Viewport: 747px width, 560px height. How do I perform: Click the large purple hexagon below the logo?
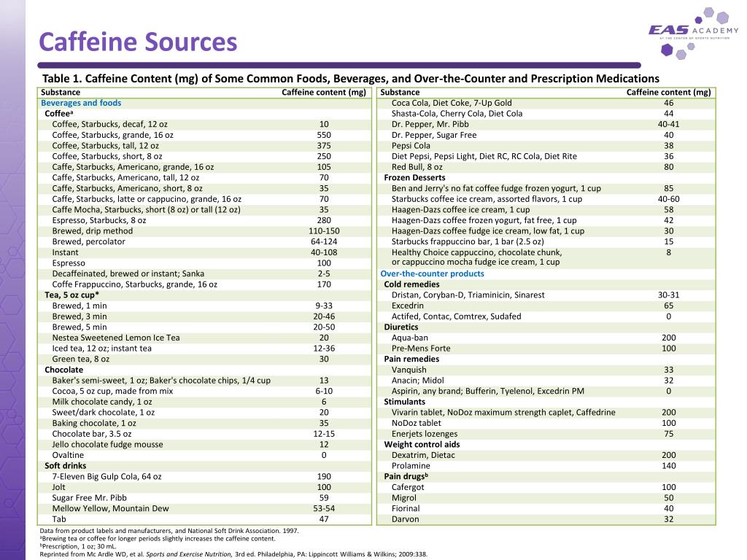pos(667,50)
